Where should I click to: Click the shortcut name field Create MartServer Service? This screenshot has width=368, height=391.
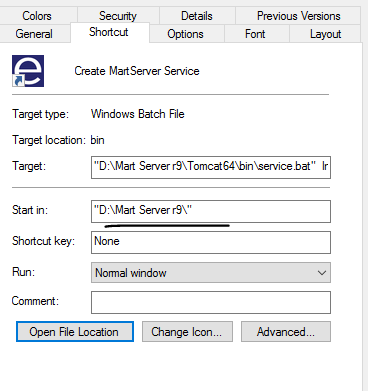[x=137, y=71]
